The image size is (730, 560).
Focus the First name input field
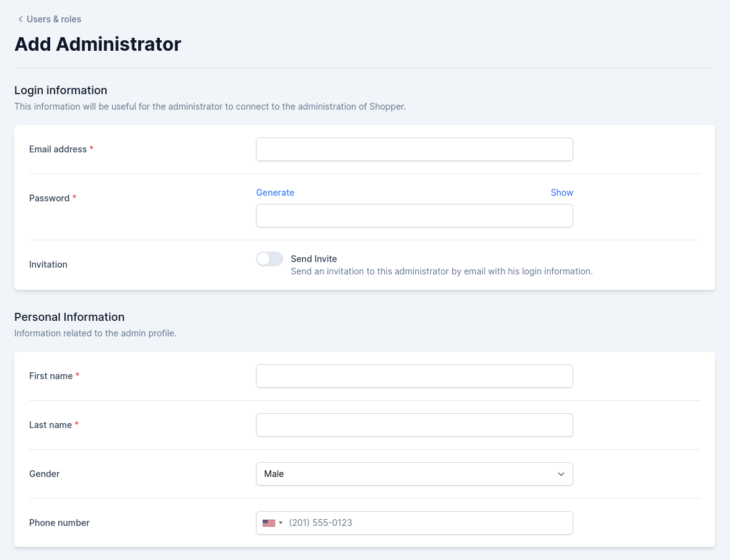tap(415, 376)
